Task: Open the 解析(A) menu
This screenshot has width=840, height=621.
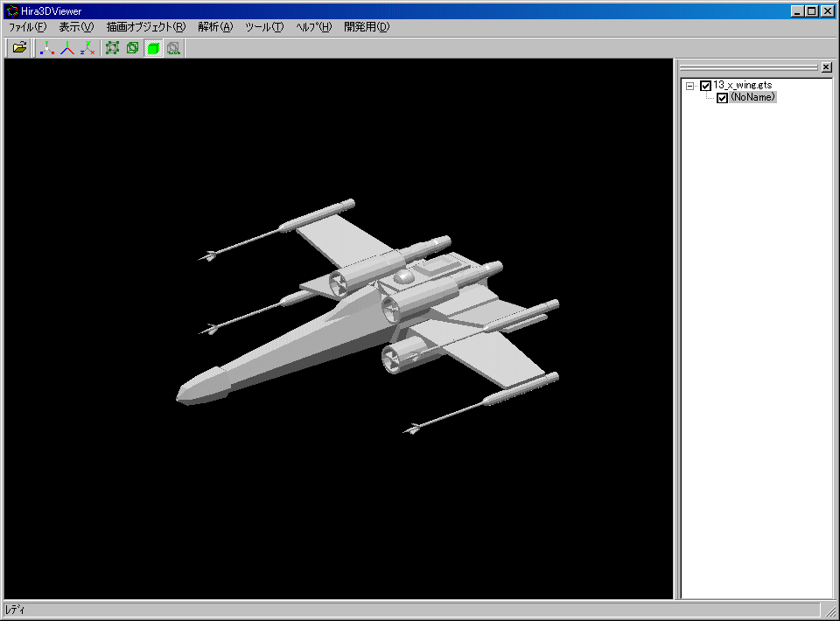Action: pos(215,27)
